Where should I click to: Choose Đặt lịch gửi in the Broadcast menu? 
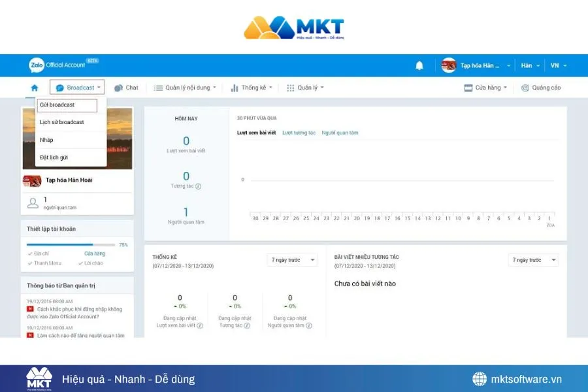(59, 158)
